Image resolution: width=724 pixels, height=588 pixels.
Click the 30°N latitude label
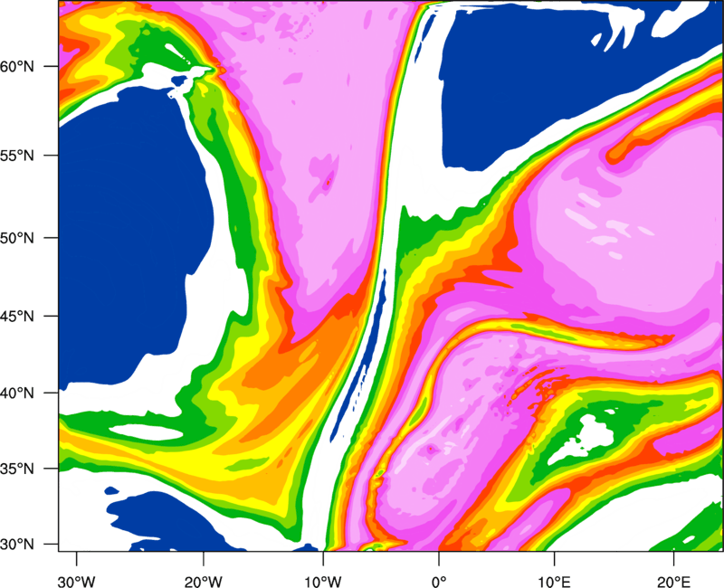(x=17, y=545)
